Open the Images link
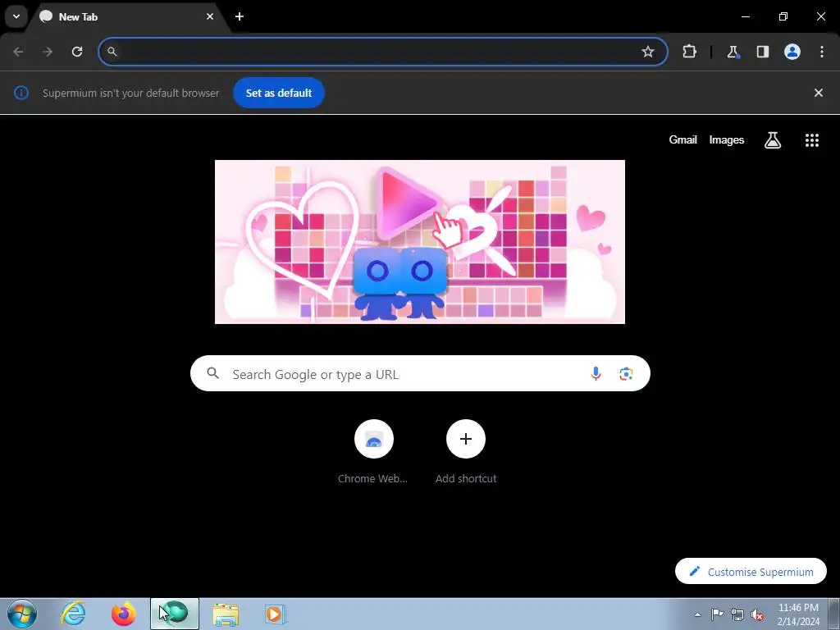The width and height of the screenshot is (840, 630). tap(727, 139)
